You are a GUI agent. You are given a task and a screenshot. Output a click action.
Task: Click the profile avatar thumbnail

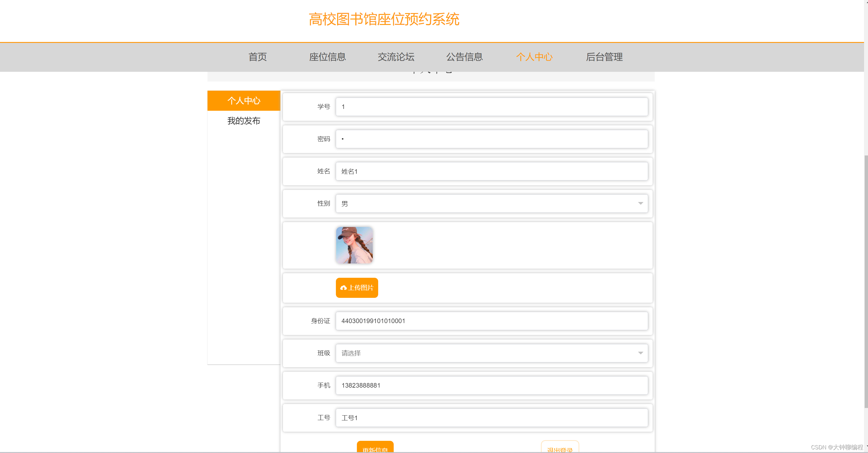click(x=354, y=245)
